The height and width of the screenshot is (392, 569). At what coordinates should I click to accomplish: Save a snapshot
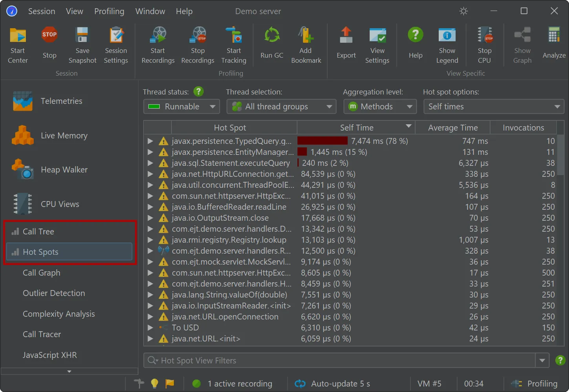click(82, 45)
